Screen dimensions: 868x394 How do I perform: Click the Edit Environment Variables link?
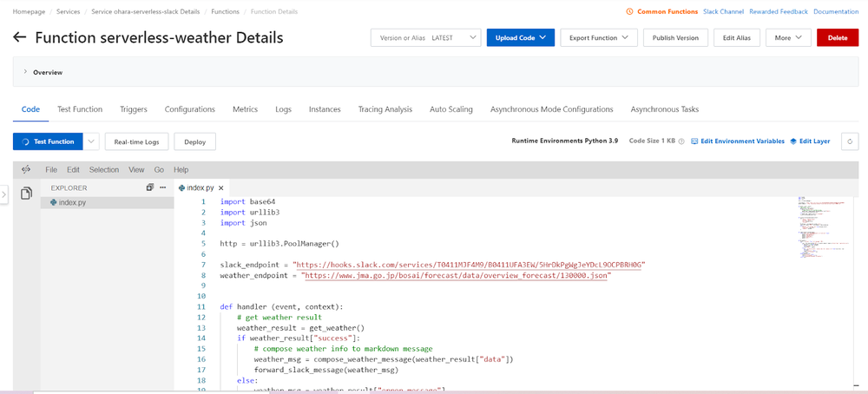[737, 141]
